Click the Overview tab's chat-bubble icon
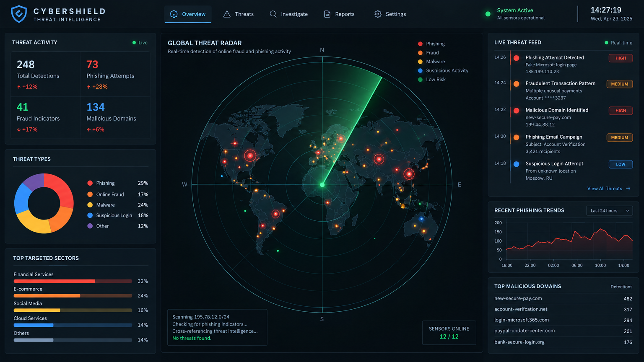644x362 pixels. click(174, 14)
